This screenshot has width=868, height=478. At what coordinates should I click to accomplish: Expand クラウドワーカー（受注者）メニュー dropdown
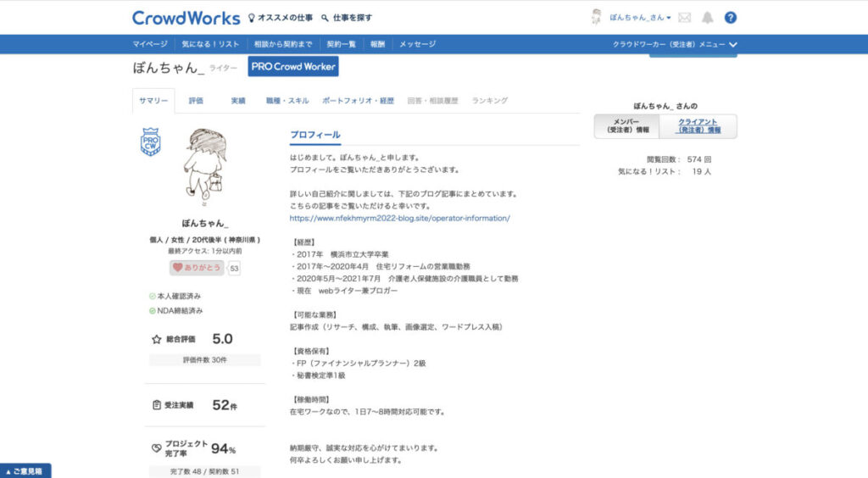[x=675, y=44]
